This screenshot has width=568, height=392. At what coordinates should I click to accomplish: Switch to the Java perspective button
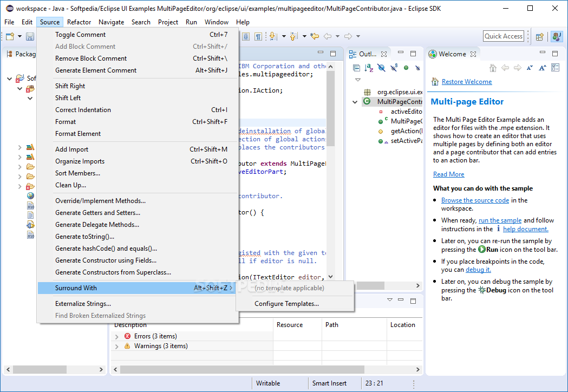point(557,36)
